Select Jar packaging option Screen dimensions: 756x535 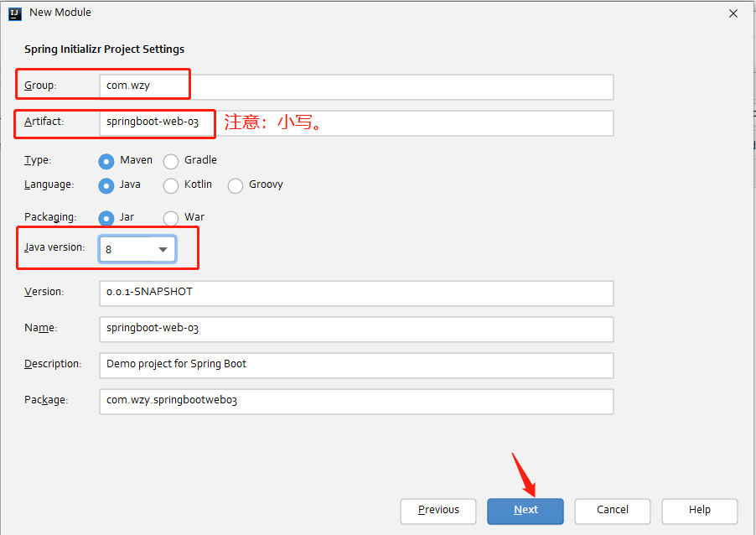(x=106, y=218)
